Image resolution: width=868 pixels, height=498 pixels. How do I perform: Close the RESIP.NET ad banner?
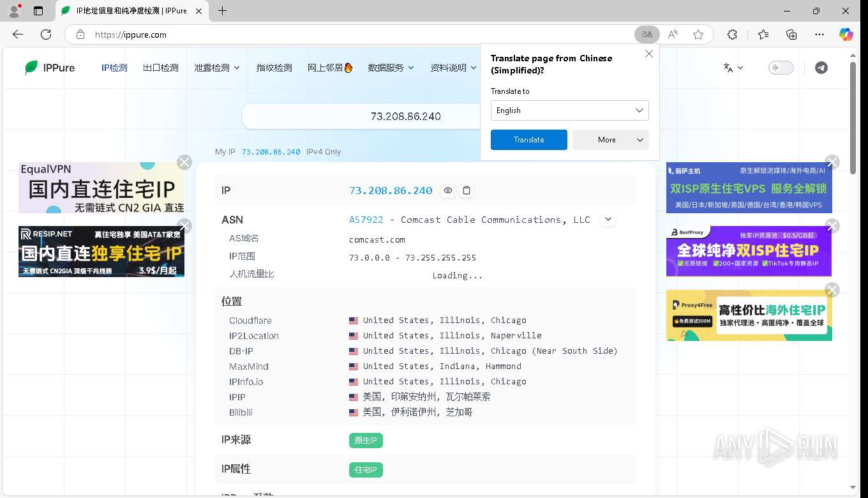[184, 226]
